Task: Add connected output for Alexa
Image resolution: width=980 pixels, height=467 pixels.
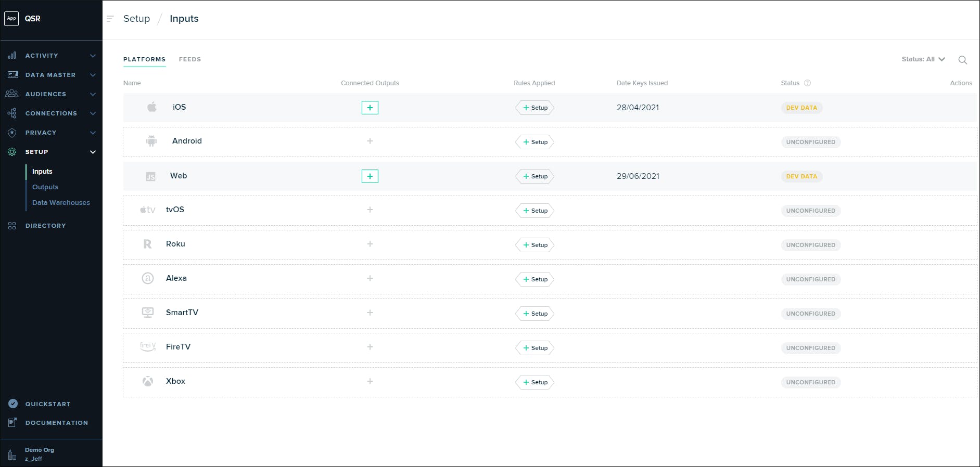Action: tap(370, 278)
